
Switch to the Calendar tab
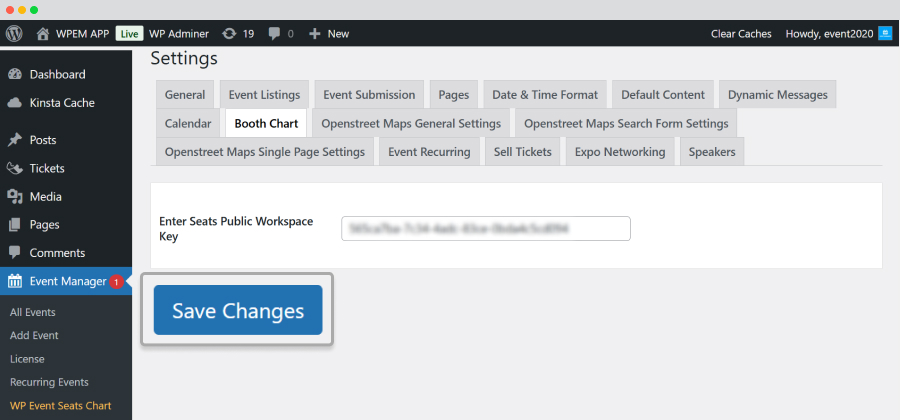pyautogui.click(x=188, y=123)
